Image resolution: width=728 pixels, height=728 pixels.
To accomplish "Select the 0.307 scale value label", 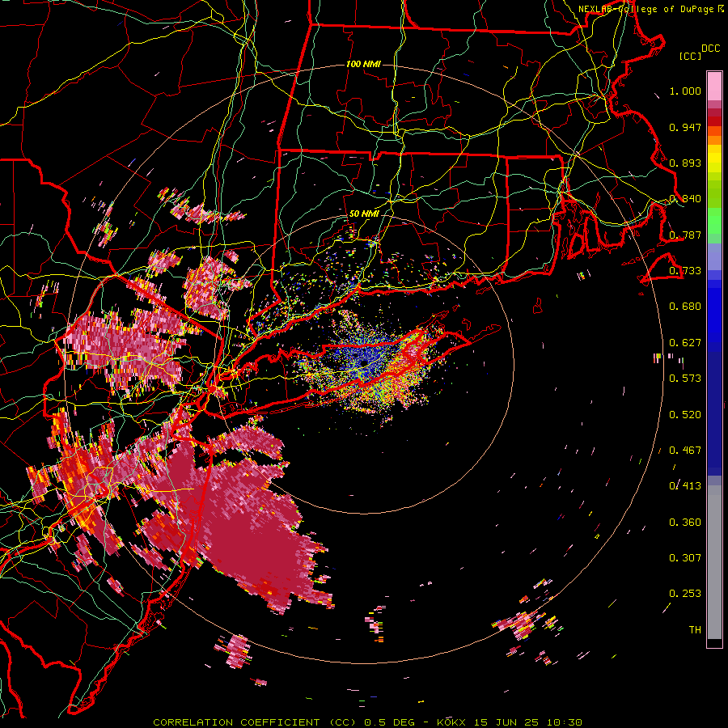I will click(x=685, y=558).
